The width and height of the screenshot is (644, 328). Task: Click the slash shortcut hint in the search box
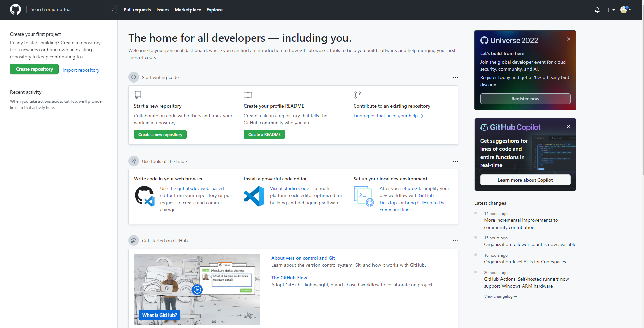pyautogui.click(x=113, y=9)
